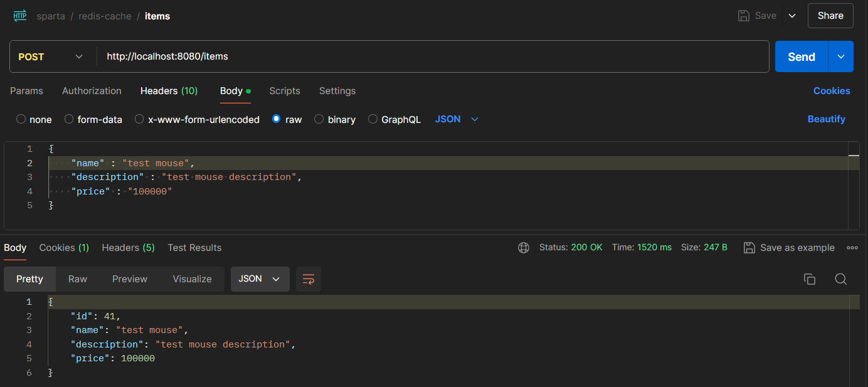Select the Pretty response view
868x387 pixels.
(x=29, y=279)
